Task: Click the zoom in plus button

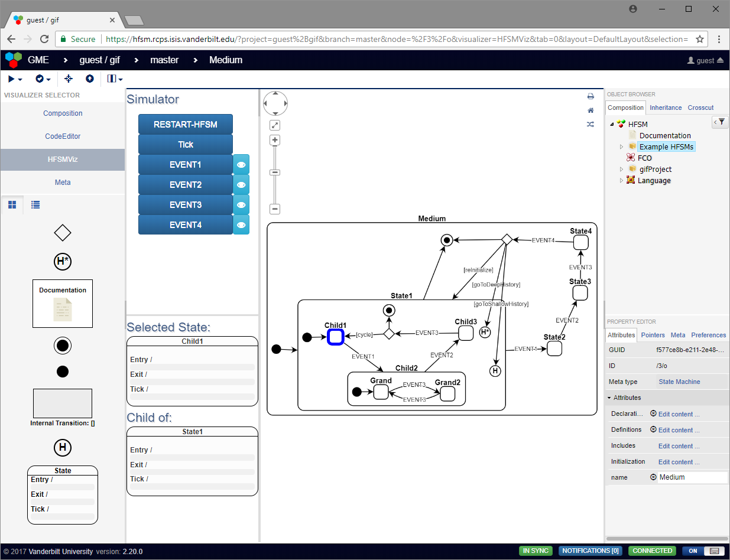Action: (275, 141)
